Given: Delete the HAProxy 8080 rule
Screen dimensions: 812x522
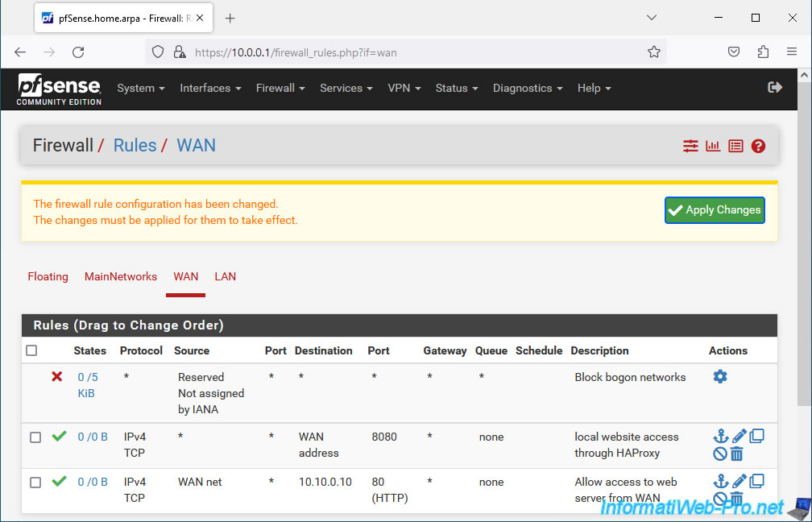Looking at the screenshot, I should [x=736, y=454].
